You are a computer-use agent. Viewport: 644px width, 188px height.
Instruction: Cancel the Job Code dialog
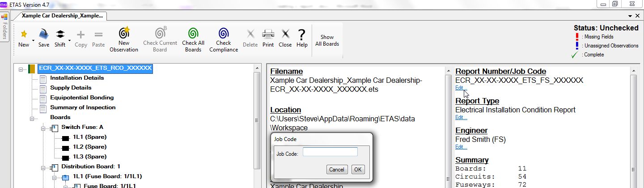click(x=336, y=169)
